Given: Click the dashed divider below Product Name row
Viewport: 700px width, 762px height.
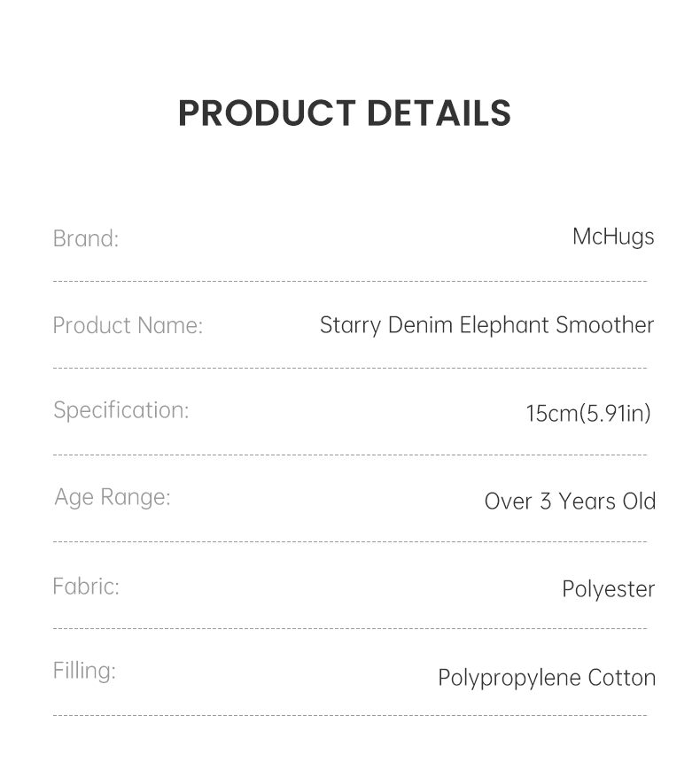Looking at the screenshot, I should point(350,368).
